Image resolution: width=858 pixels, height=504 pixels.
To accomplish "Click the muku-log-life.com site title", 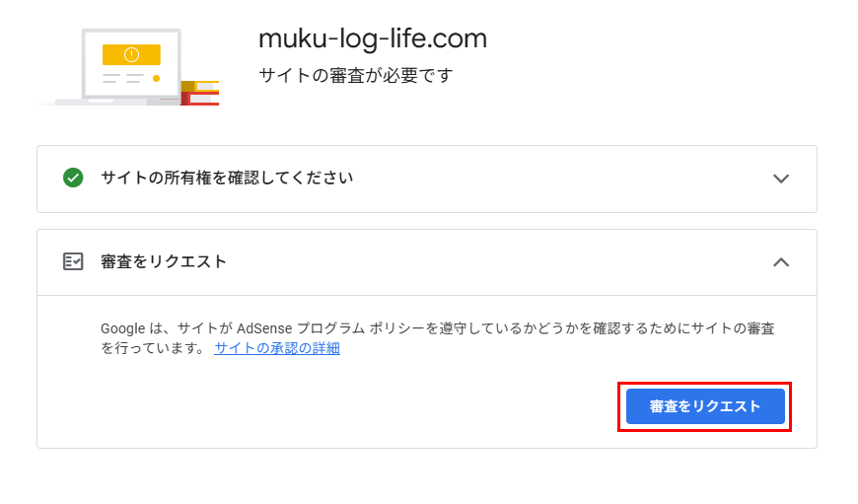I will (373, 38).
